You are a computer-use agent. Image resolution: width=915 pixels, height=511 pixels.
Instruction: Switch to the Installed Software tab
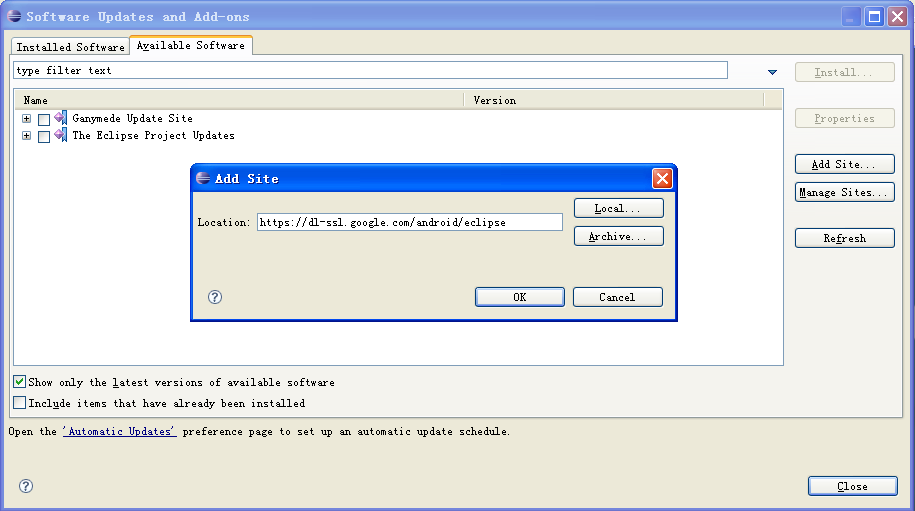(x=70, y=47)
